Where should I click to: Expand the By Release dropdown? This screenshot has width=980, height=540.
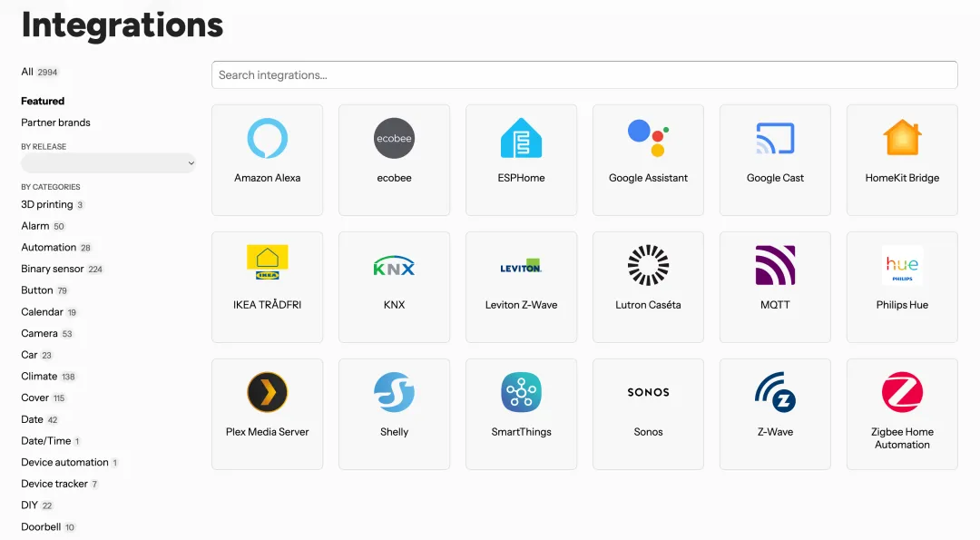click(108, 163)
